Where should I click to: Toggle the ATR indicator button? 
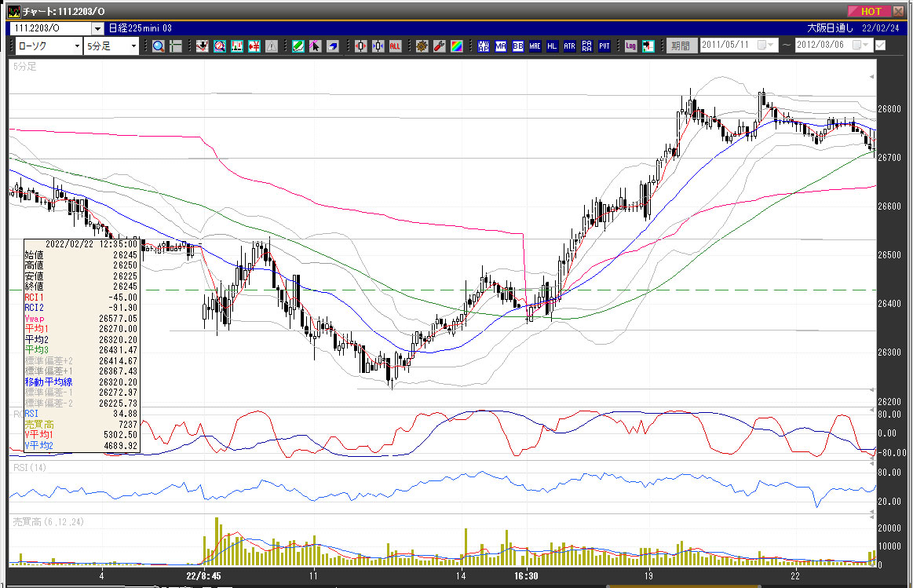click(569, 46)
